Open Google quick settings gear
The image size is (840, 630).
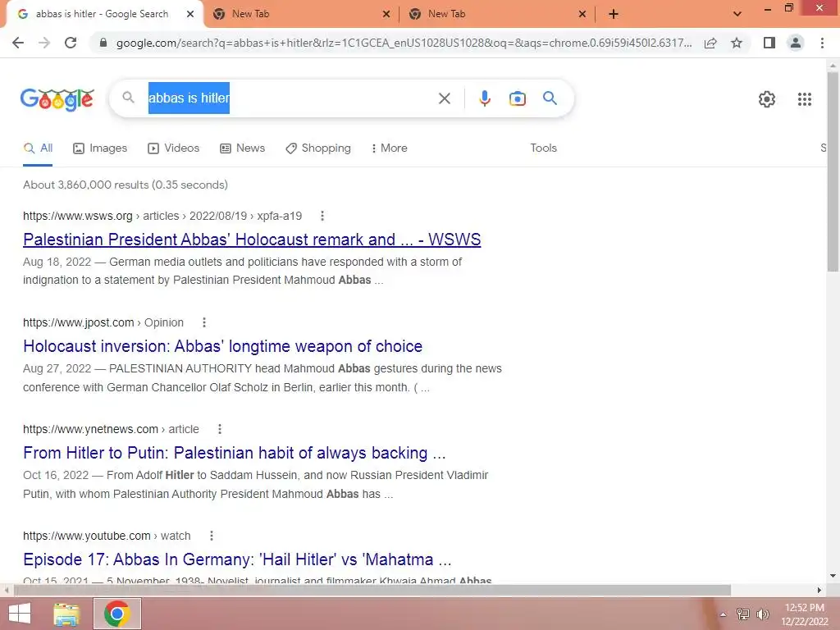click(767, 99)
